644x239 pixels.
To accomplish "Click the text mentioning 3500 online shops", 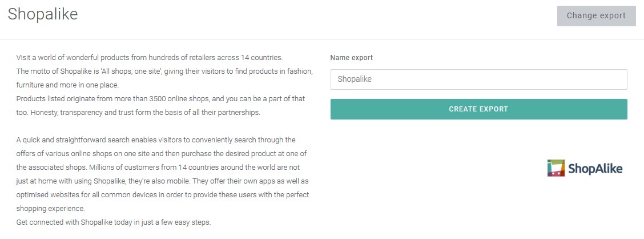I will coord(160,99).
